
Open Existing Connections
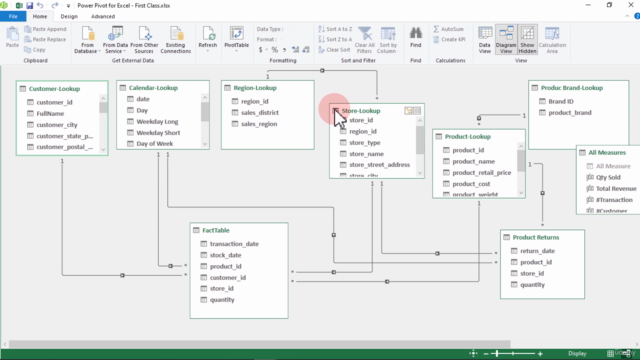176,40
